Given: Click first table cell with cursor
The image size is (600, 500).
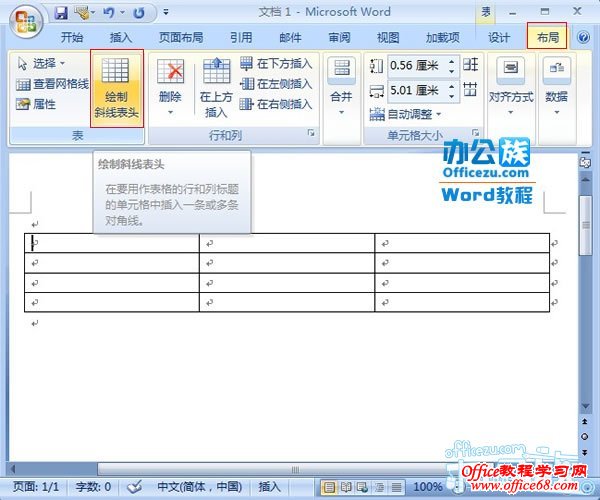Looking at the screenshot, I should click(x=112, y=243).
